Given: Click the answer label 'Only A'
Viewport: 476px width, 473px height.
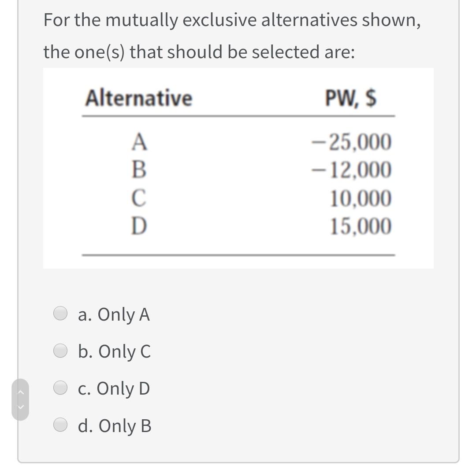Looking at the screenshot, I should (x=114, y=314).
